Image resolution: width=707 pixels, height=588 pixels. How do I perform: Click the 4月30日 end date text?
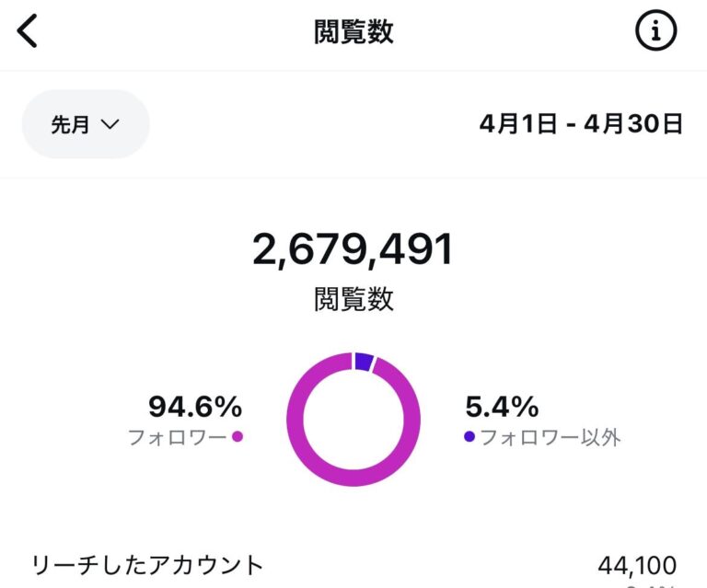pos(638,124)
